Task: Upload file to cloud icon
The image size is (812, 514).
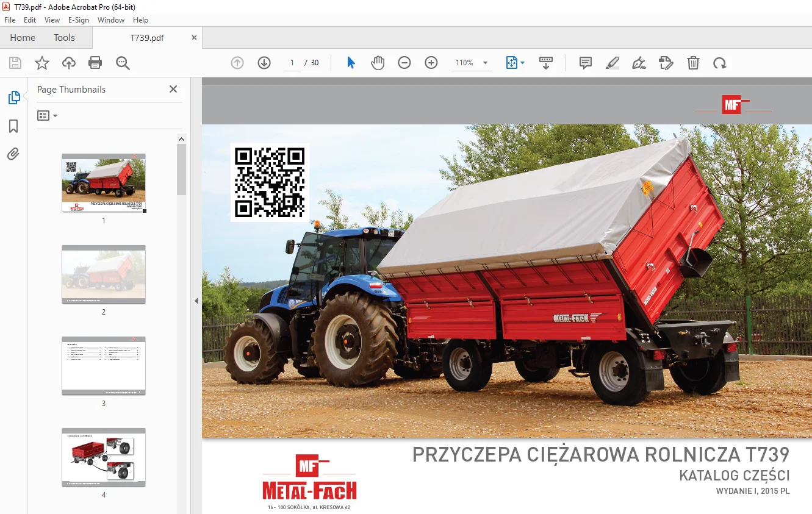Action: 69,63
